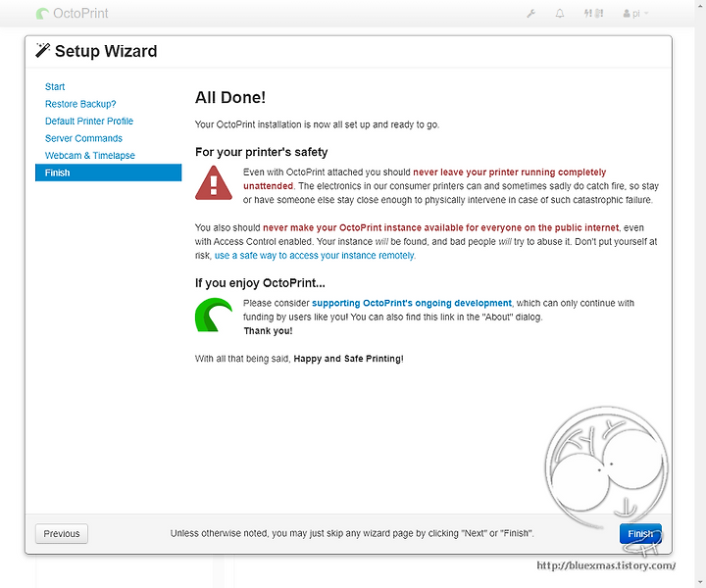
Task: Click the OctoPrint logo in navbar
Action: coord(72,14)
